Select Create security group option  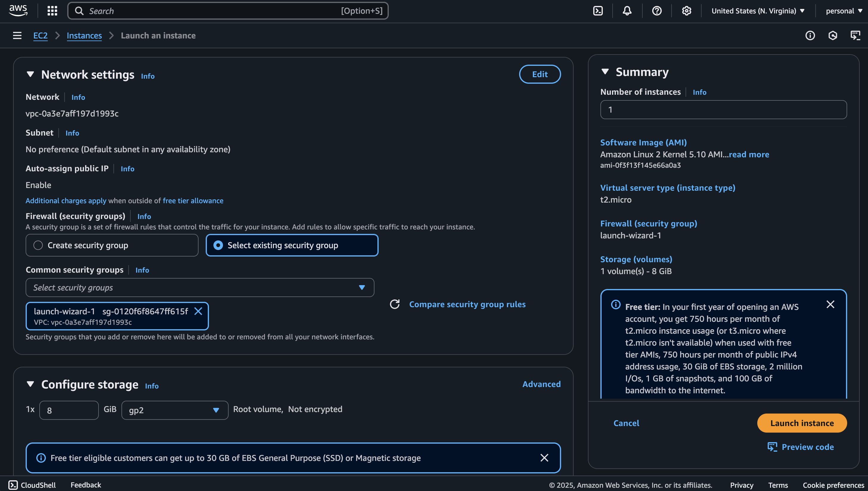click(x=112, y=245)
